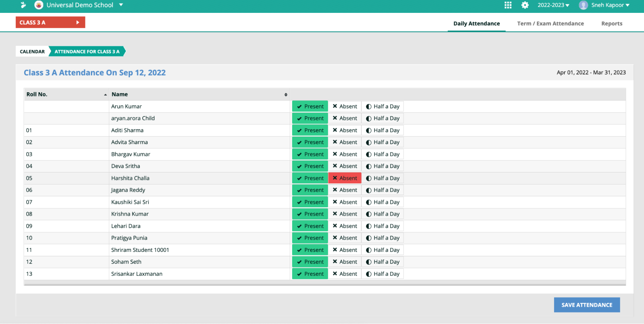The image size is (644, 324).
Task: Mark Harshita Challa as Present
Action: pos(310,178)
